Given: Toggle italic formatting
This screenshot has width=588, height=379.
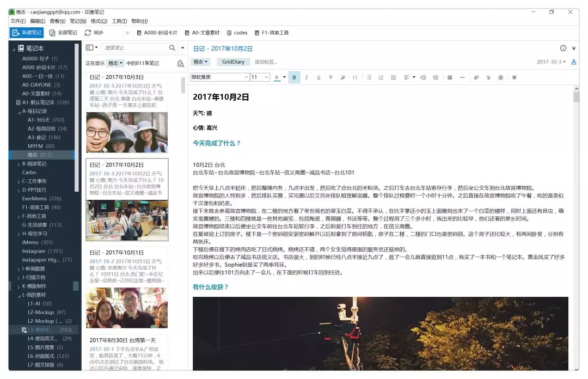Looking at the screenshot, I should [x=306, y=77].
